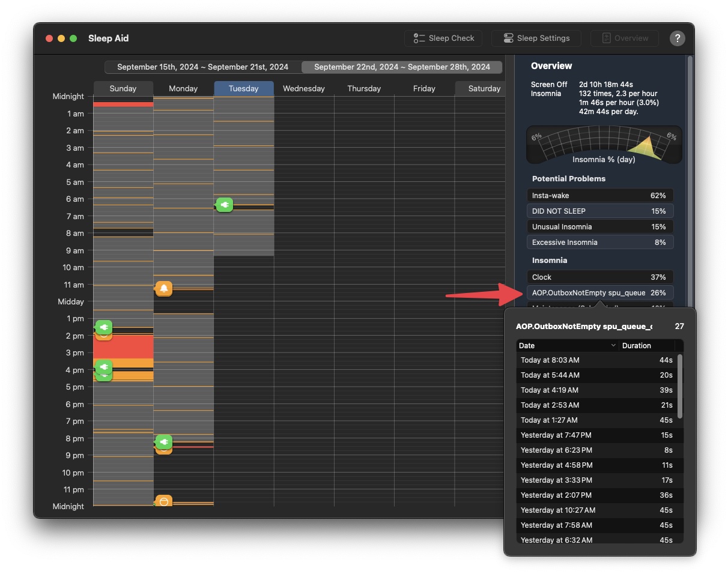
Task: Select the Wednesday column header
Action: coord(304,88)
